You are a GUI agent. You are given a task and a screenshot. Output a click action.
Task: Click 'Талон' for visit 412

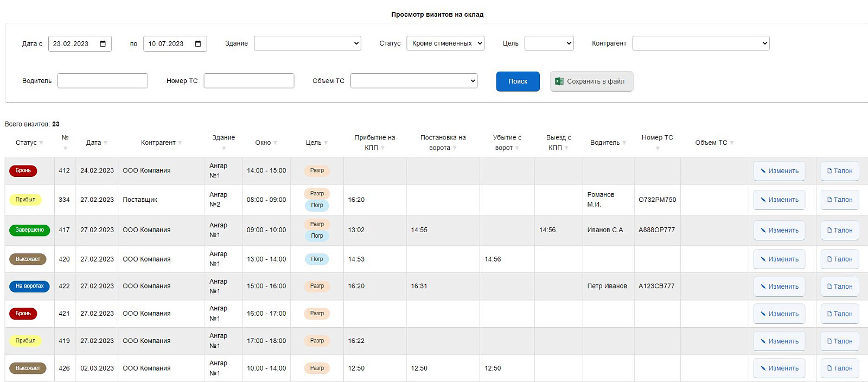pos(840,171)
